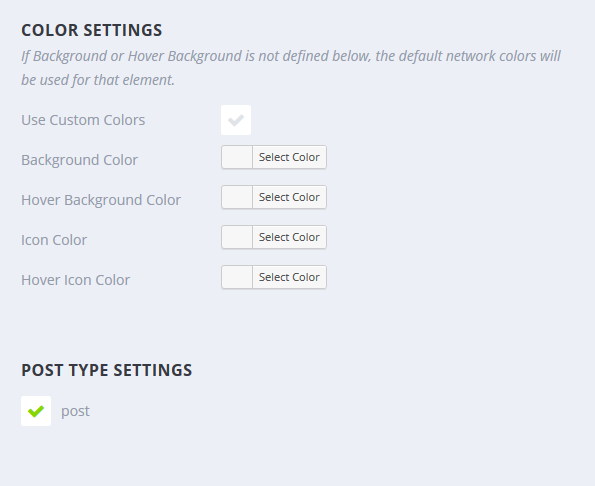595x486 pixels.
Task: Click the Color Settings heading
Action: point(91,30)
